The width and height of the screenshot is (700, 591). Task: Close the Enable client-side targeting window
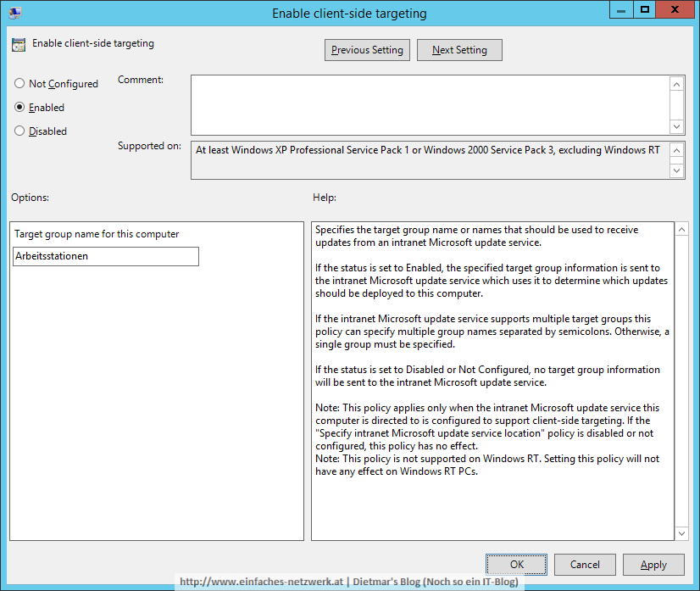pos(675,10)
